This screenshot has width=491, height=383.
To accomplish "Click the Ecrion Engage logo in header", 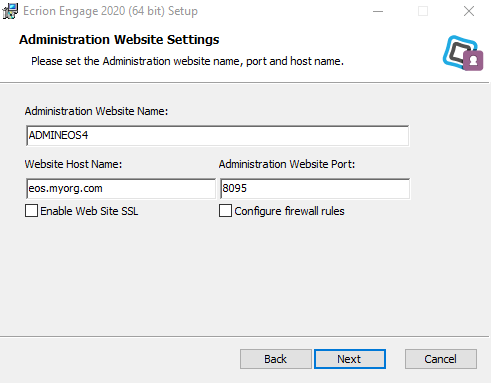I will tap(463, 53).
